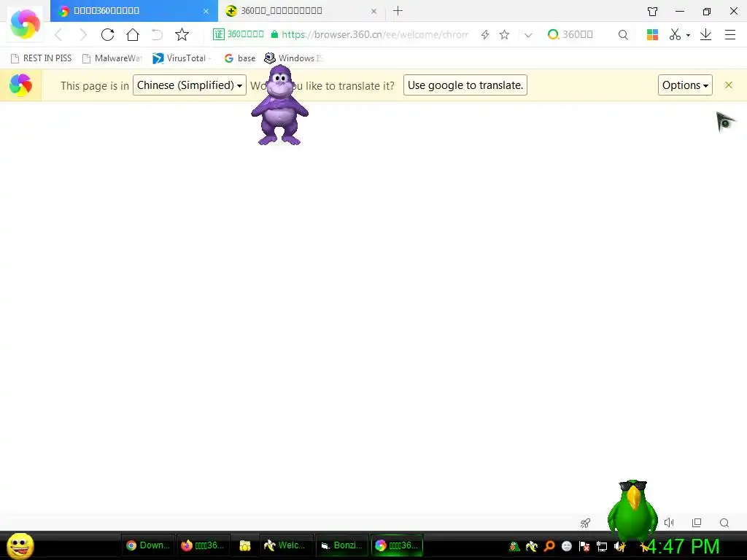Open the file explorer taskbar icon
The image size is (747, 560).
coord(245,545)
